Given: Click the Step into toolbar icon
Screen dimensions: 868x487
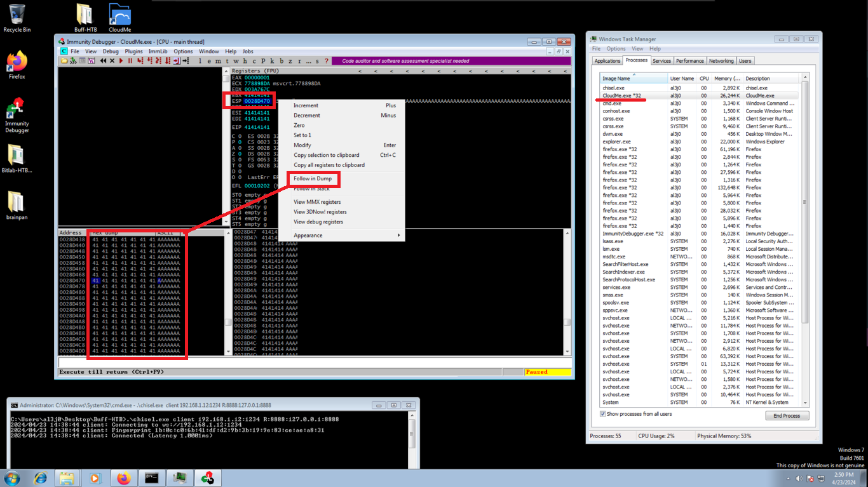Looking at the screenshot, I should click(139, 61).
